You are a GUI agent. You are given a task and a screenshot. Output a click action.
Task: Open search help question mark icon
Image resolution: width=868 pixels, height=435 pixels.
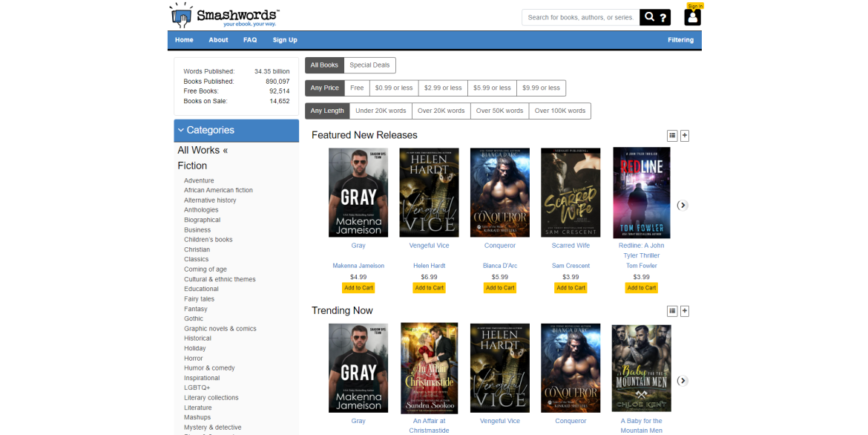coord(663,18)
